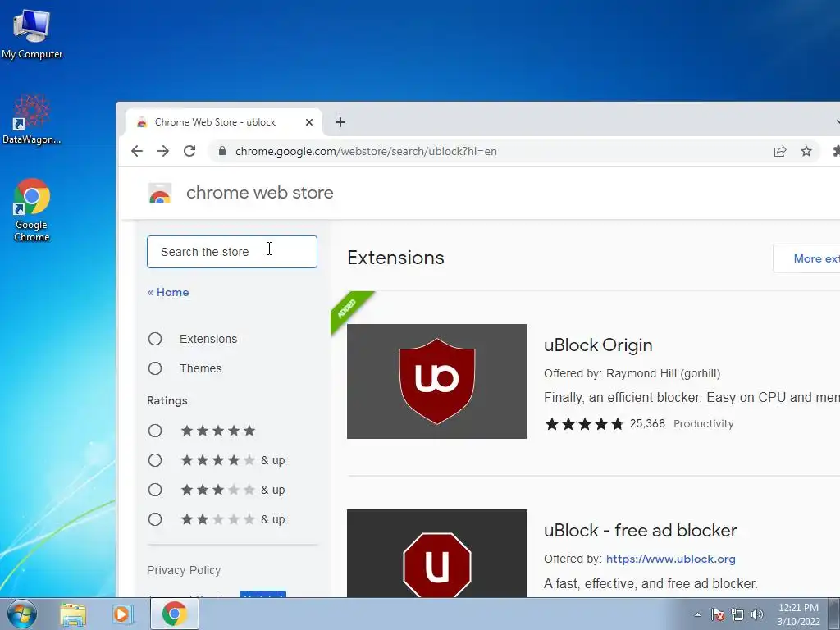Open My Computer desktop icon
Image resolution: width=840 pixels, height=630 pixels.
pyautogui.click(x=32, y=34)
